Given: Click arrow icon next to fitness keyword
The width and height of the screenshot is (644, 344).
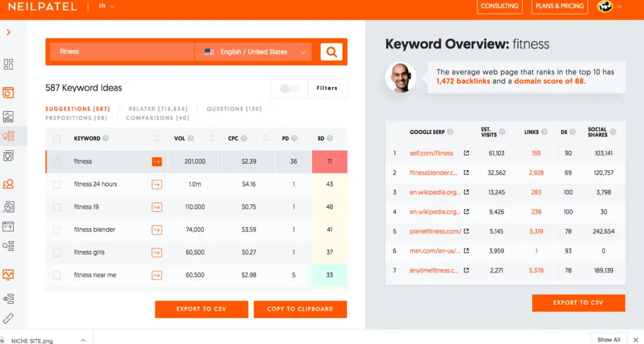Looking at the screenshot, I should coord(157,162).
